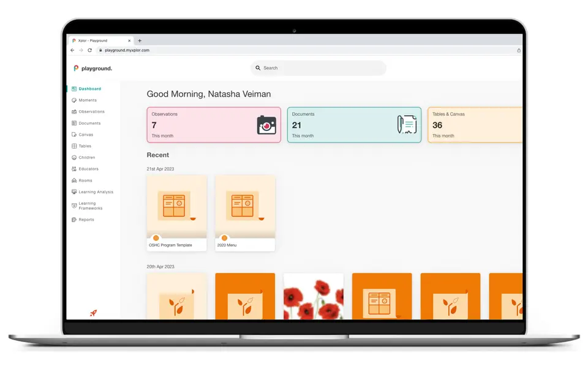Click the Good Morning, Natasha Veiman greeting
The image size is (588, 383).
[208, 94]
